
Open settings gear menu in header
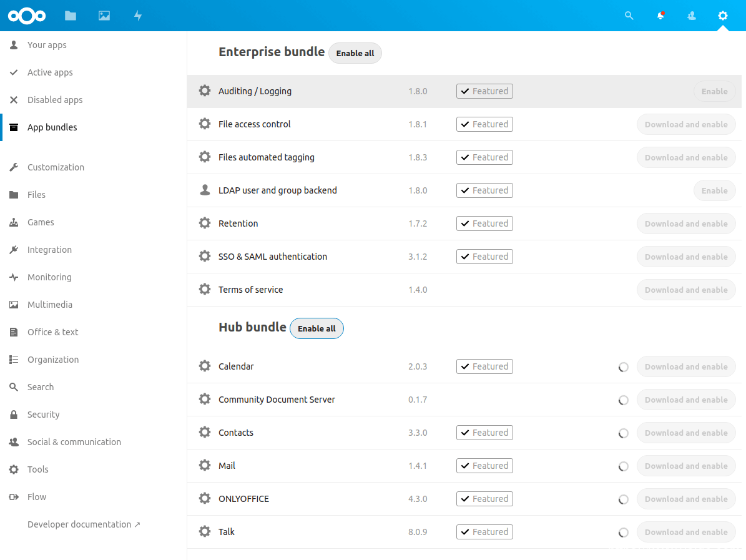(x=723, y=16)
